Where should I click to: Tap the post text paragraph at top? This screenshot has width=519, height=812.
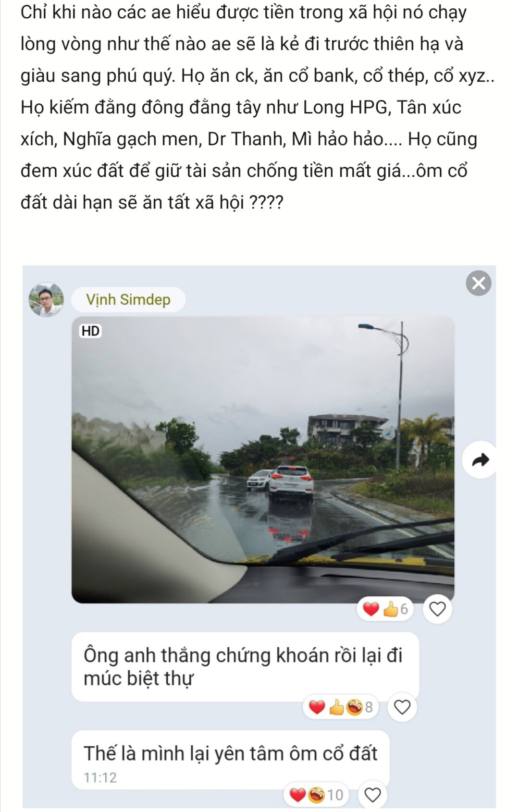tap(258, 107)
